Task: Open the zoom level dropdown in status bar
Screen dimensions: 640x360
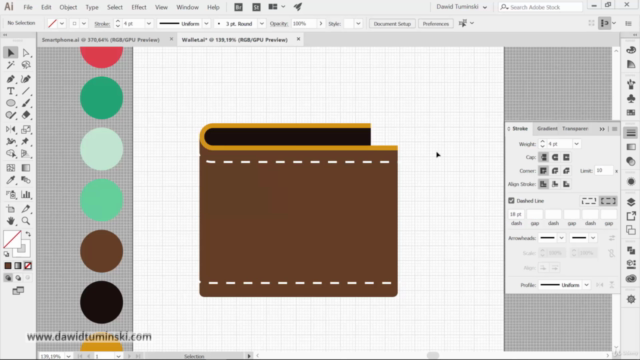Action: click(68, 356)
